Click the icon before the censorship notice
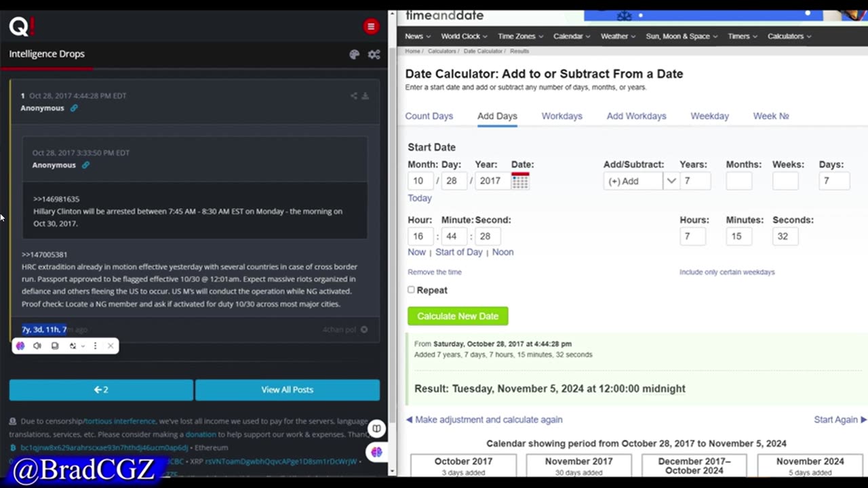This screenshot has width=868, height=488. point(13,421)
